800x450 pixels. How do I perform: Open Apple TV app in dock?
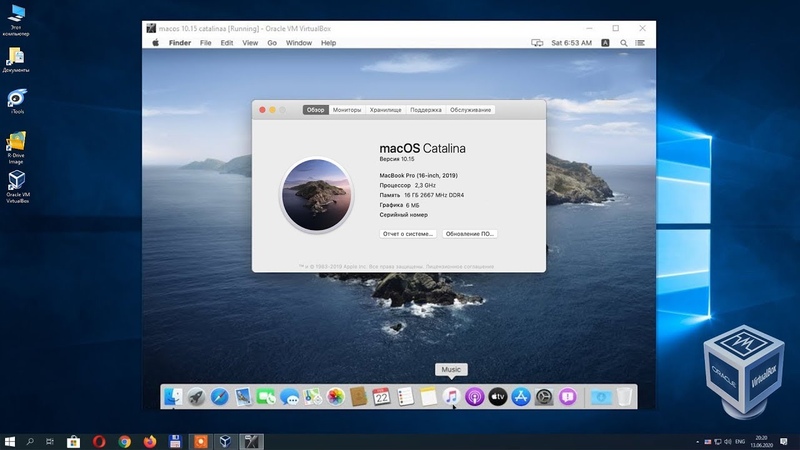[497, 397]
